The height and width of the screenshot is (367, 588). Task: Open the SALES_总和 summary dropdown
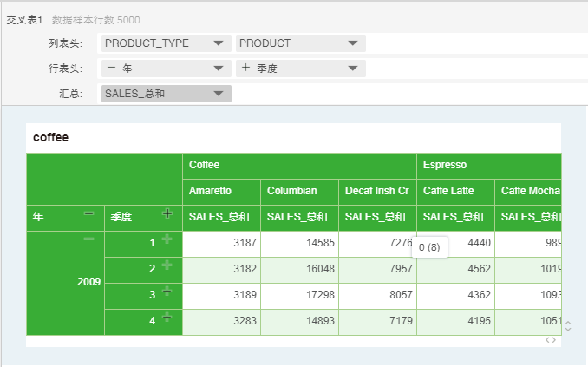click(x=217, y=94)
